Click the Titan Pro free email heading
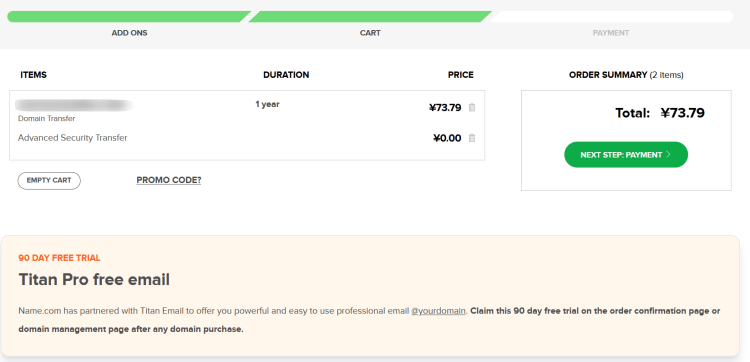 (94, 280)
